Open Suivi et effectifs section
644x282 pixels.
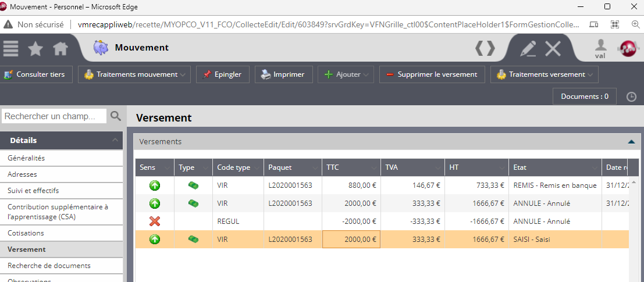pos(61,191)
